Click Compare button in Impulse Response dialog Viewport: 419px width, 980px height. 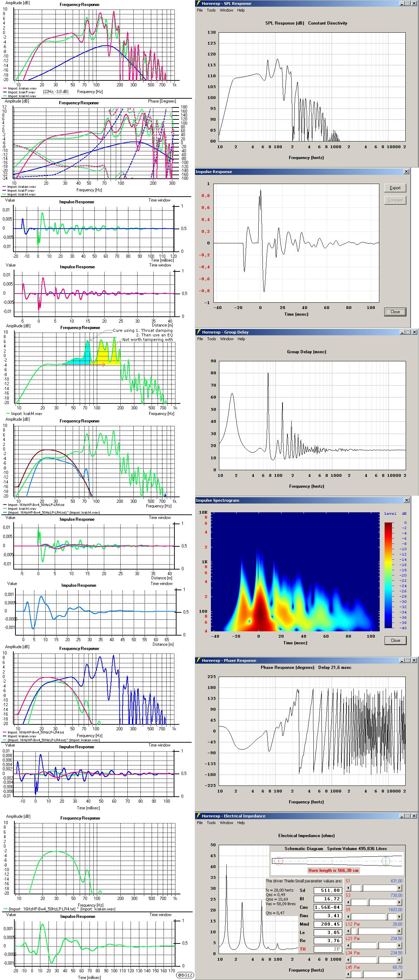[395, 200]
